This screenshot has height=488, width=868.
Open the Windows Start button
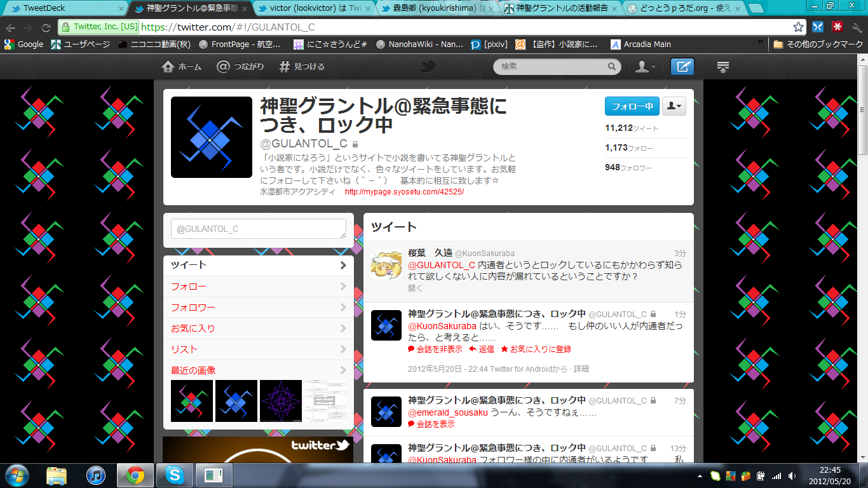[16, 475]
